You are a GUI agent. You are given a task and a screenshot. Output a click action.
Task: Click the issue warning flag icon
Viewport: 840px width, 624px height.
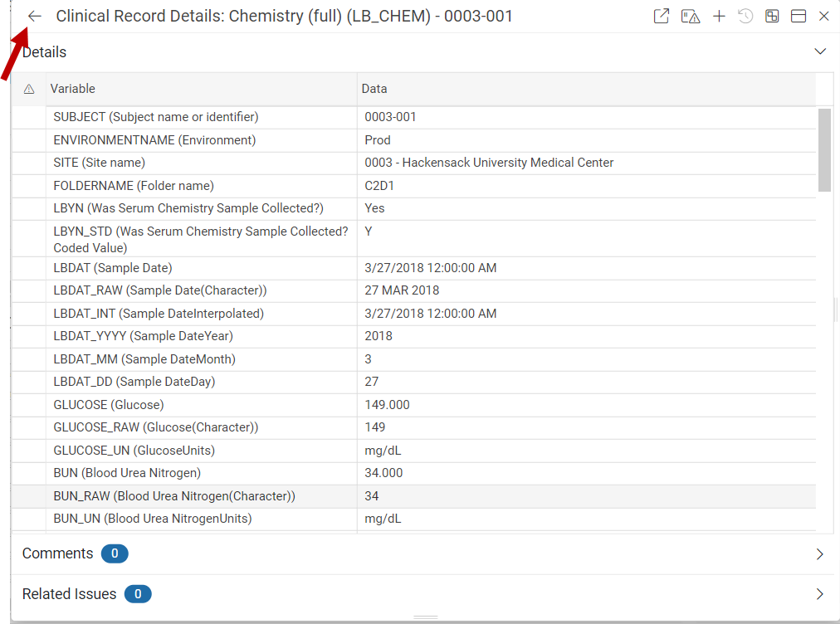tap(690, 16)
